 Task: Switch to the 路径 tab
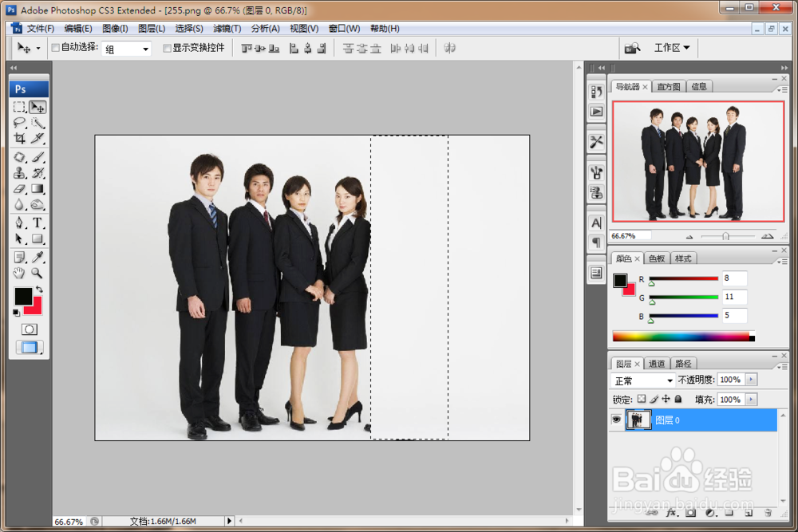click(683, 364)
